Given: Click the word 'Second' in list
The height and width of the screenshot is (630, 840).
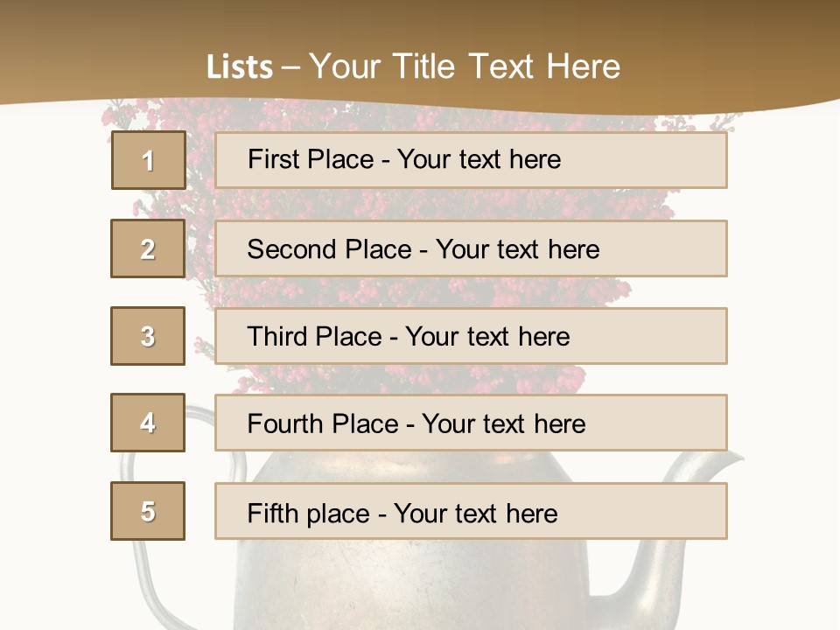Looking at the screenshot, I should point(291,249).
